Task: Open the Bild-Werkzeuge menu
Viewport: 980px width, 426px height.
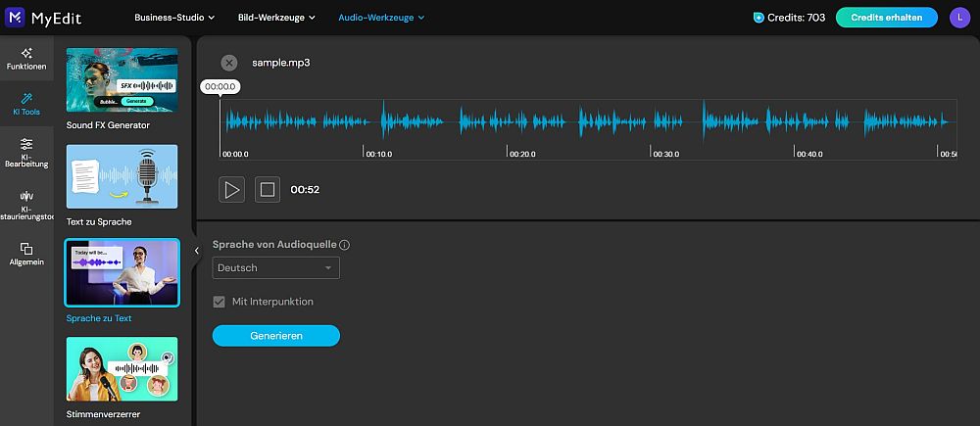Action: tap(276, 18)
